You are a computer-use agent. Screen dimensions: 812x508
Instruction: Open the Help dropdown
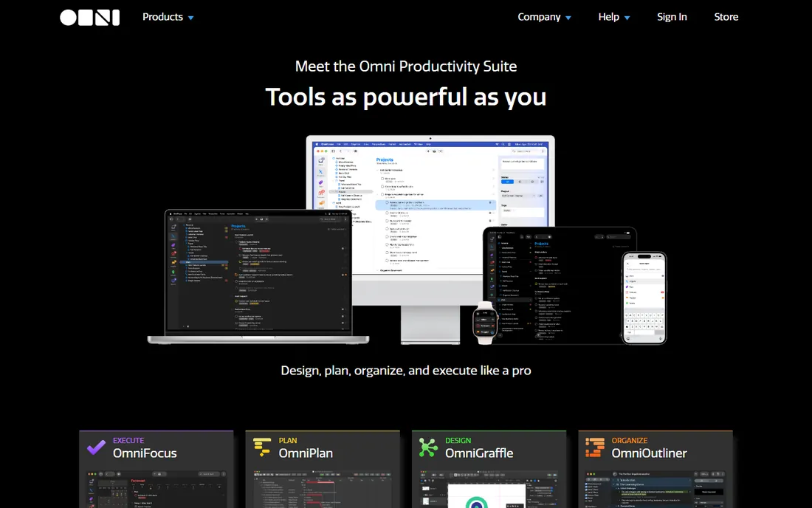click(x=614, y=17)
